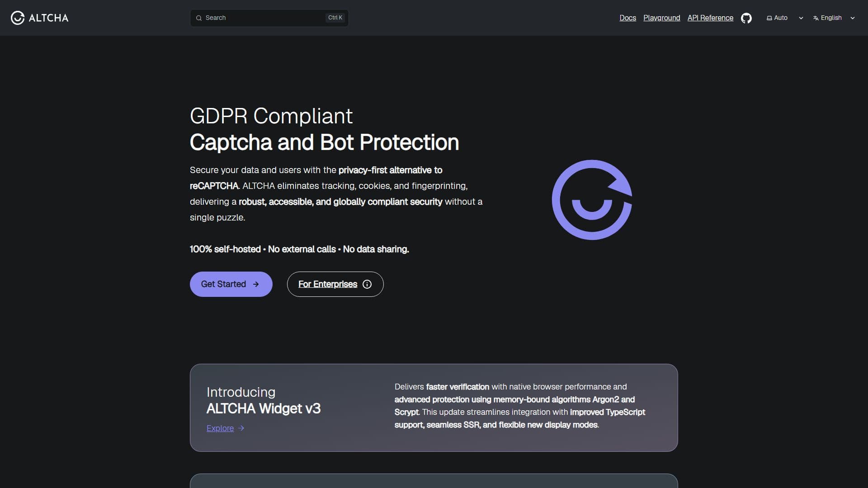
Task: Click the large purple ALTCHA hero logo
Action: point(592,200)
